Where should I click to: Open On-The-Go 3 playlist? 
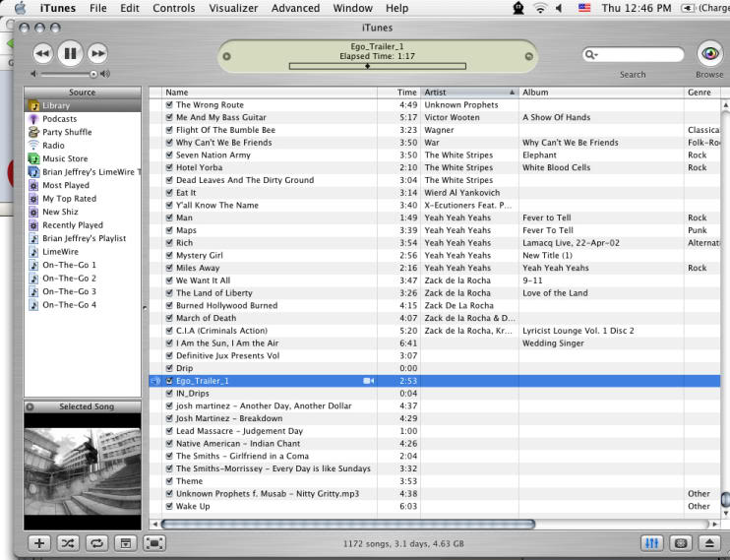[x=83, y=291]
